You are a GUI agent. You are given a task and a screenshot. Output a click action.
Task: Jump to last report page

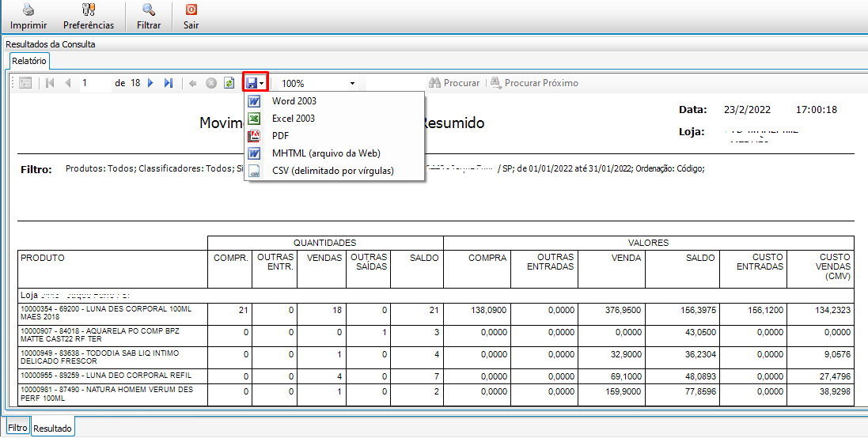pos(169,83)
